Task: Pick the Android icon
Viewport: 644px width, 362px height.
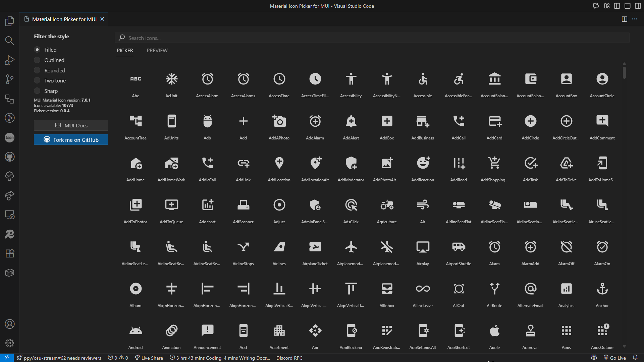Action: pyautogui.click(x=136, y=331)
